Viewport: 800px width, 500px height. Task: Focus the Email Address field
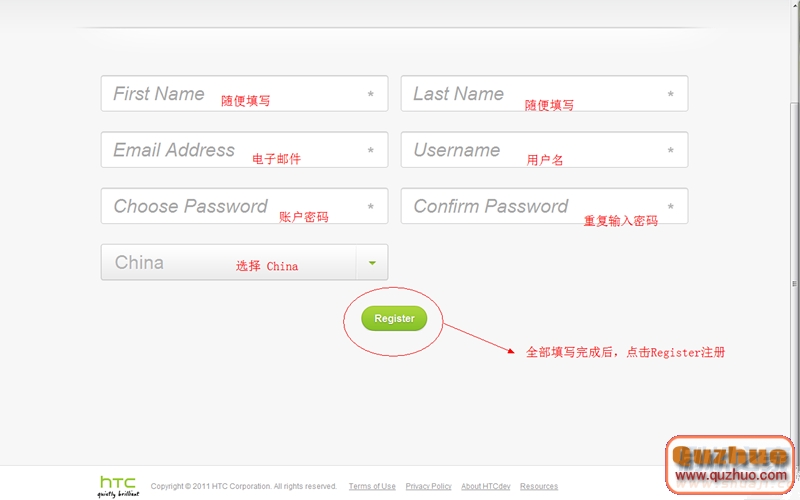(244, 149)
